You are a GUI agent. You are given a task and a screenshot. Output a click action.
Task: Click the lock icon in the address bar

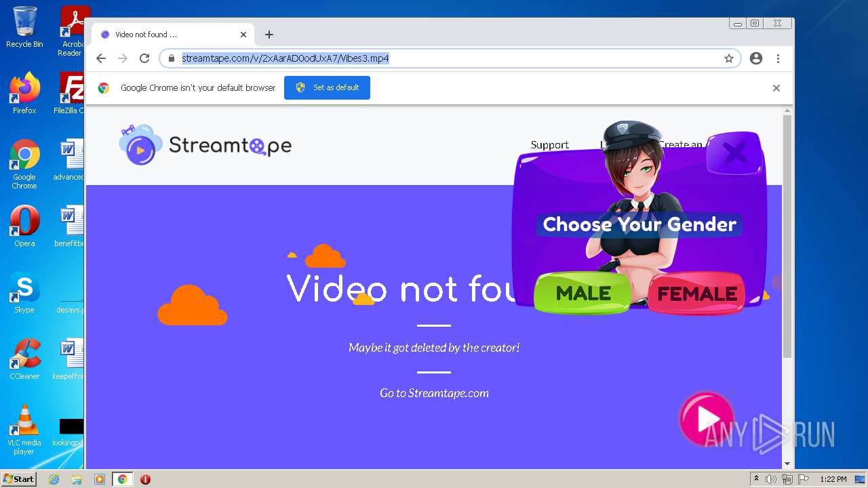pos(172,58)
